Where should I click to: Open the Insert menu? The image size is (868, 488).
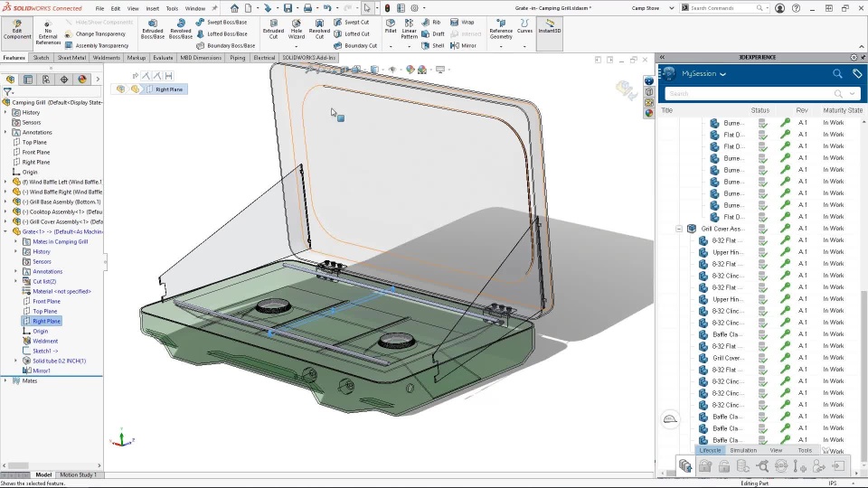point(152,8)
